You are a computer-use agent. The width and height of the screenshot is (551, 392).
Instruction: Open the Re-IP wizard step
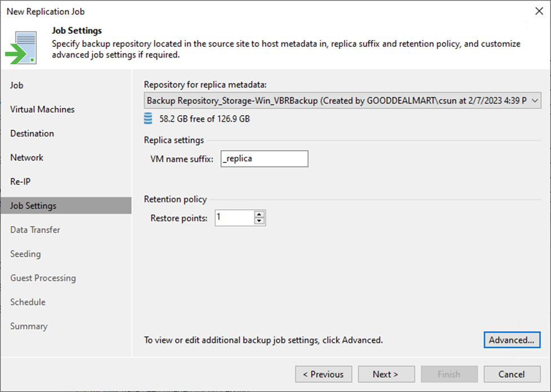[x=20, y=182]
